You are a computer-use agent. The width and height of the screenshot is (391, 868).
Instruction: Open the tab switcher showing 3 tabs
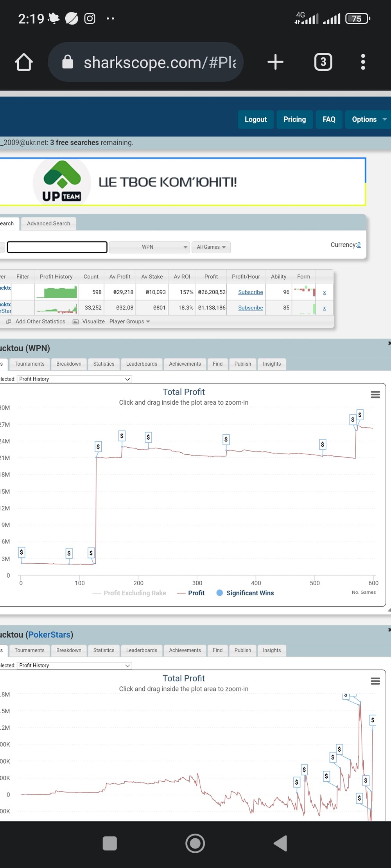(x=323, y=62)
